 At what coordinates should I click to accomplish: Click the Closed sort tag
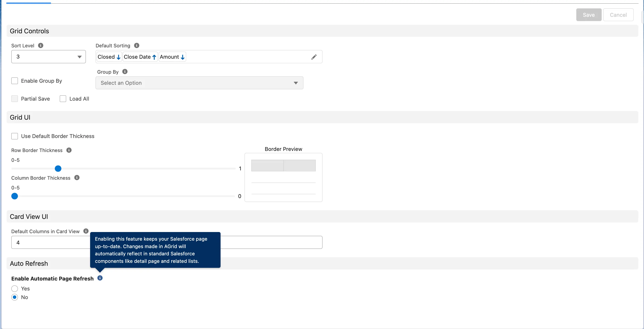pyautogui.click(x=109, y=57)
